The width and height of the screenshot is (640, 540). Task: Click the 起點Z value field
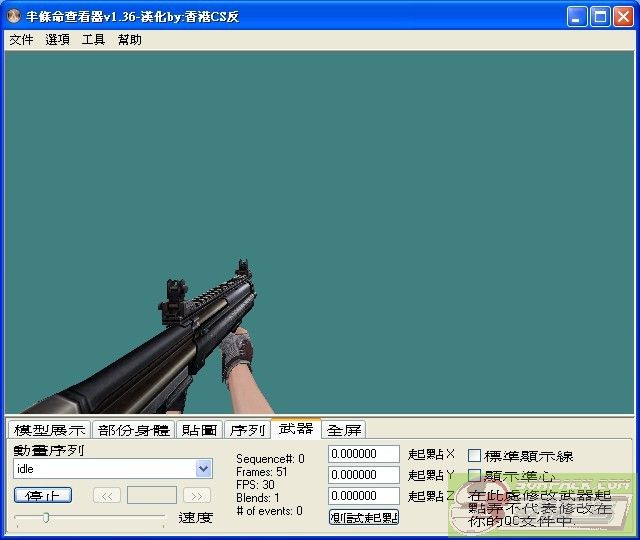[x=364, y=496]
